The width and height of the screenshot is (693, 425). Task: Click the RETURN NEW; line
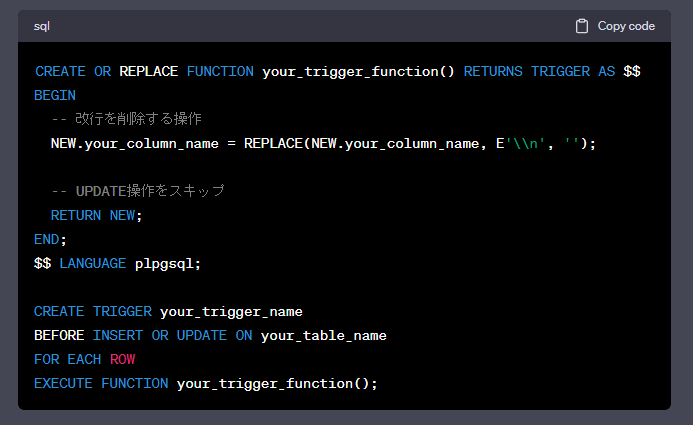click(96, 216)
